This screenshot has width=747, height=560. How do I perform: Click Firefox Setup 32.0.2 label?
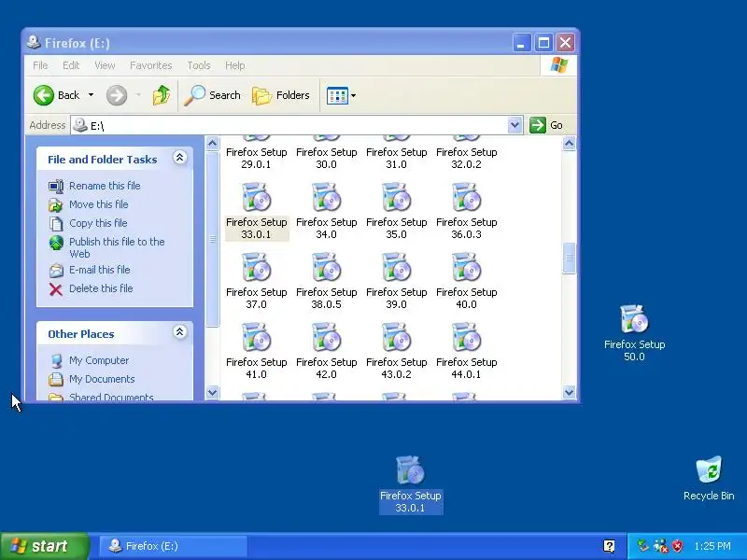point(466,158)
